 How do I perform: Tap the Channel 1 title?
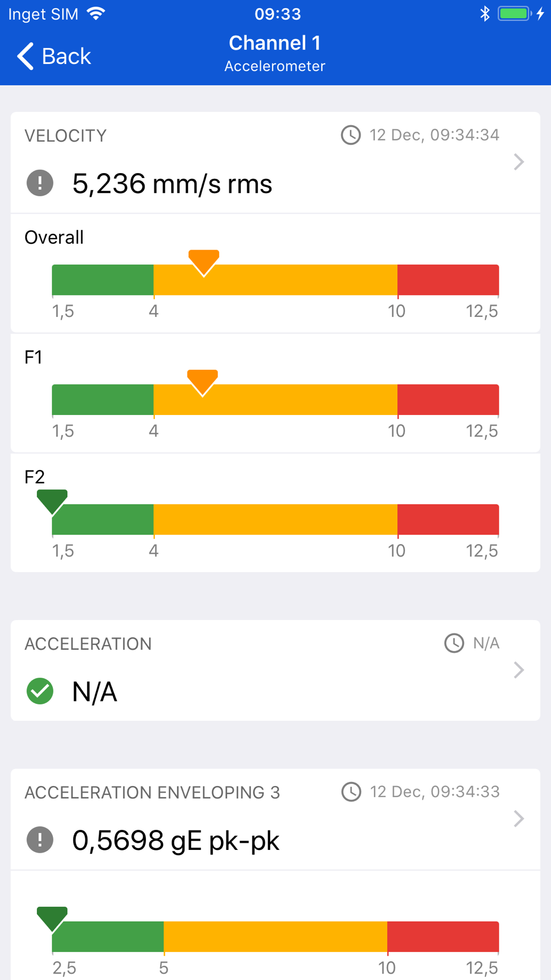coord(275,43)
